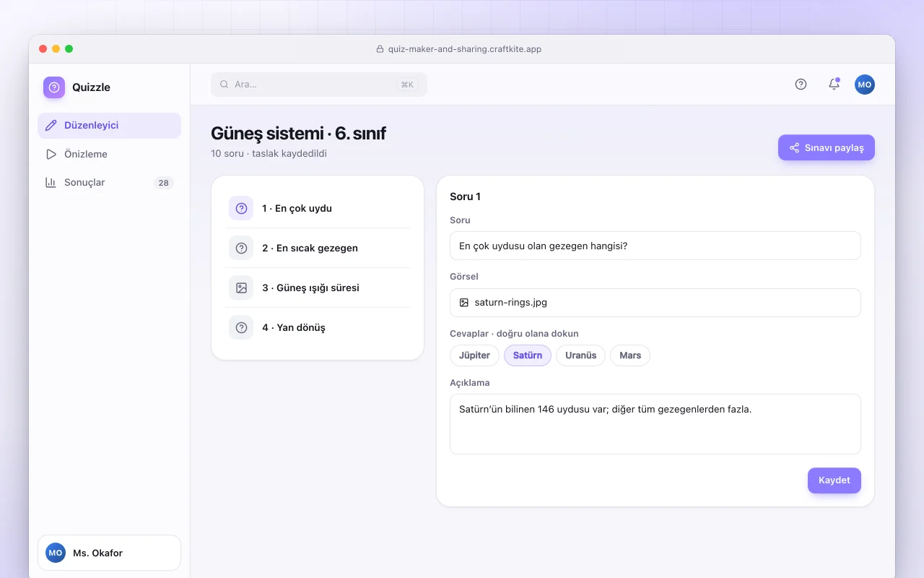Toggle the Satürn answer chip
The height and width of the screenshot is (578, 924).
coord(528,355)
